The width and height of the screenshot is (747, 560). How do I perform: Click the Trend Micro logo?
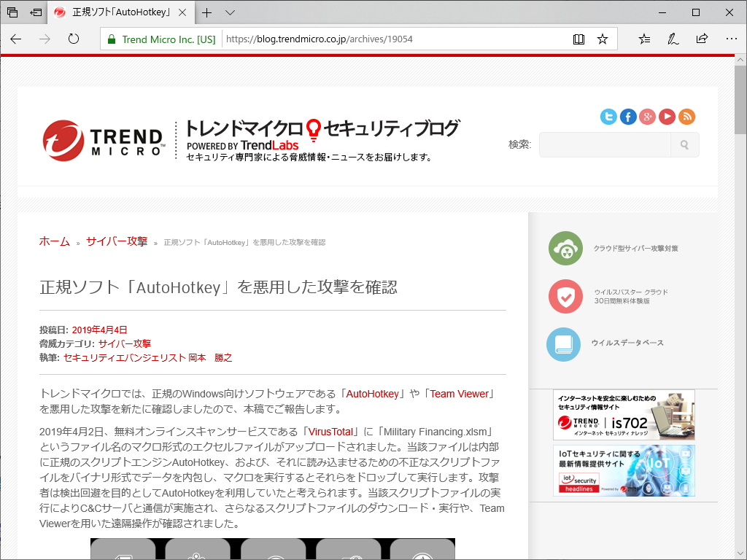pos(102,139)
